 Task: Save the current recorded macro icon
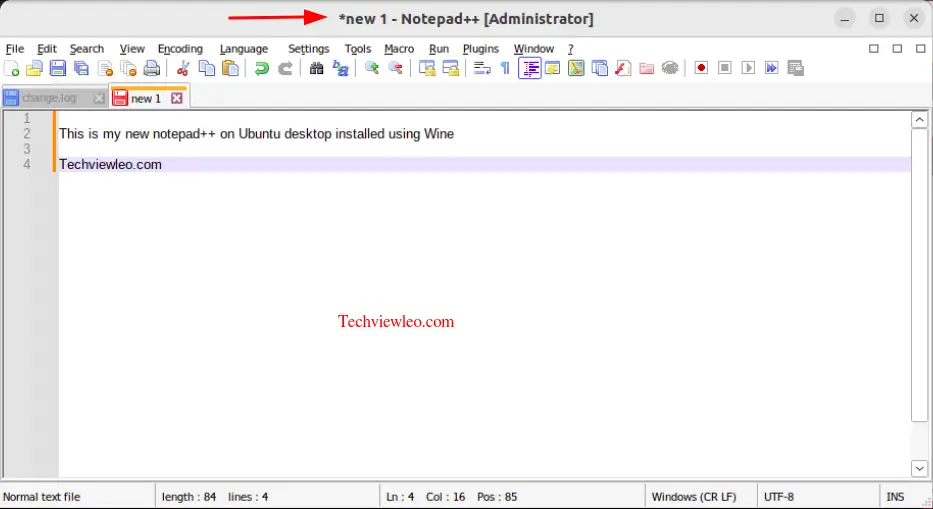(x=796, y=68)
